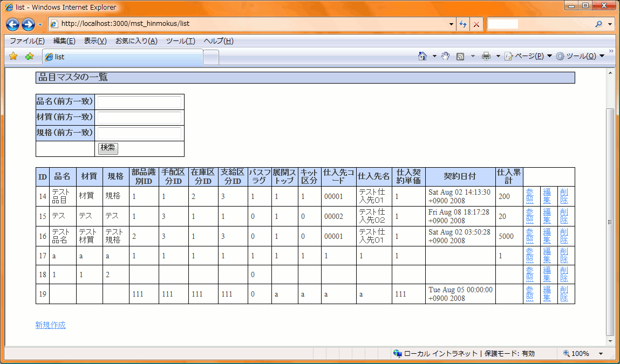The width and height of the screenshot is (620, 364).
Task: Click the 品目マスタの一覧 heading text
Action: [x=73, y=78]
